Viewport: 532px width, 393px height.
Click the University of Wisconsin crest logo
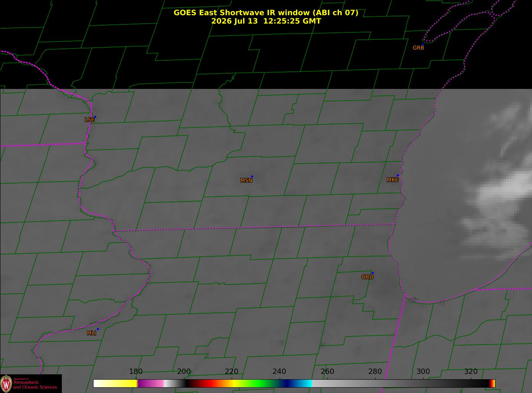click(x=6, y=383)
